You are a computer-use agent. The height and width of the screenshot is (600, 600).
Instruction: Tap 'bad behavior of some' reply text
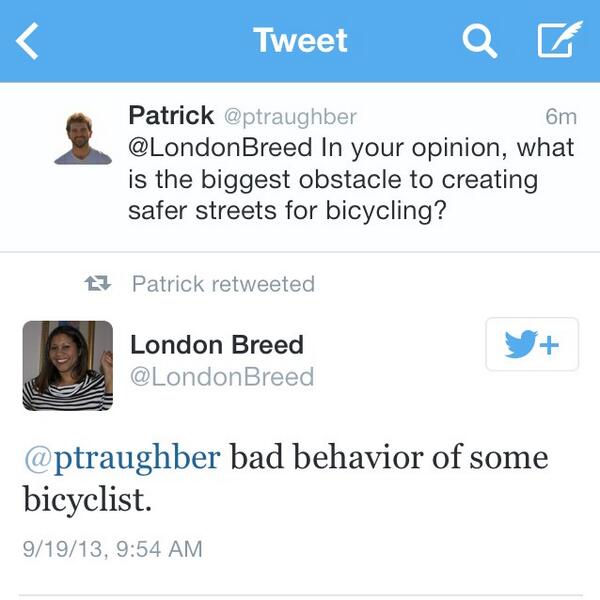pyautogui.click(x=389, y=457)
